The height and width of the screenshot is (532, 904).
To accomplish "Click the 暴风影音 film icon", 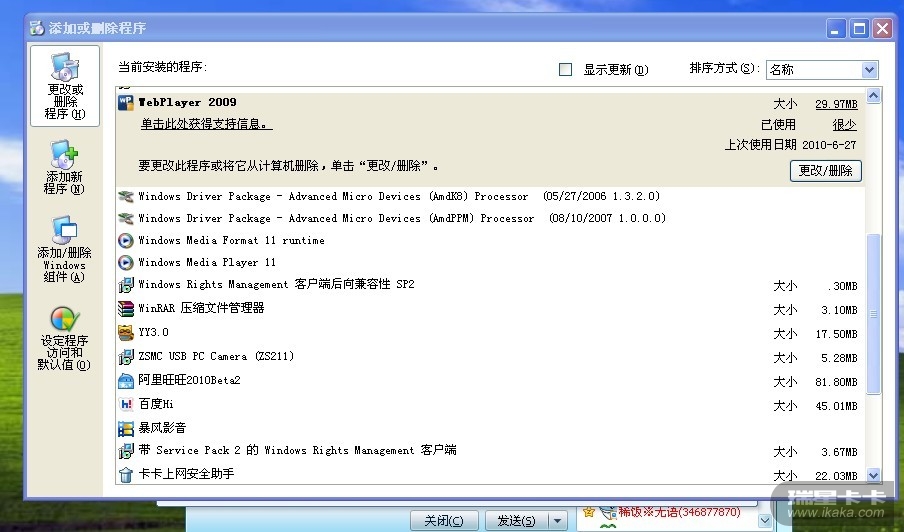I will coord(126,429).
